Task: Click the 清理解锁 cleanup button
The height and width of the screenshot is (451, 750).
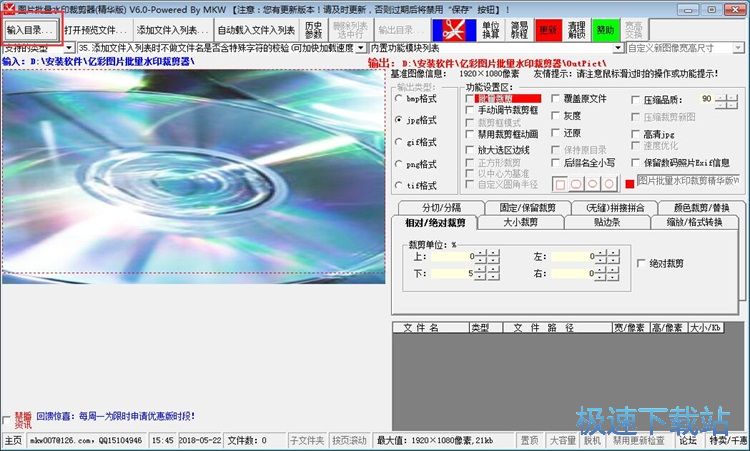Action: point(577,30)
